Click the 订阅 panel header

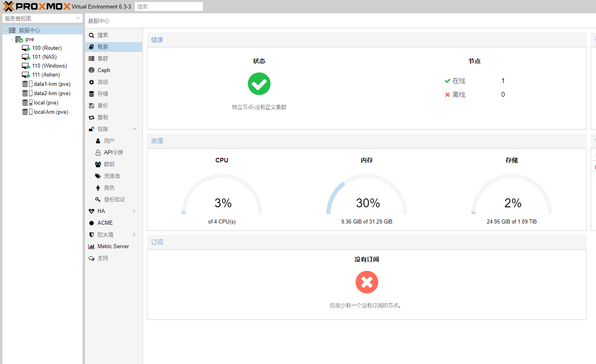pyautogui.click(x=367, y=242)
